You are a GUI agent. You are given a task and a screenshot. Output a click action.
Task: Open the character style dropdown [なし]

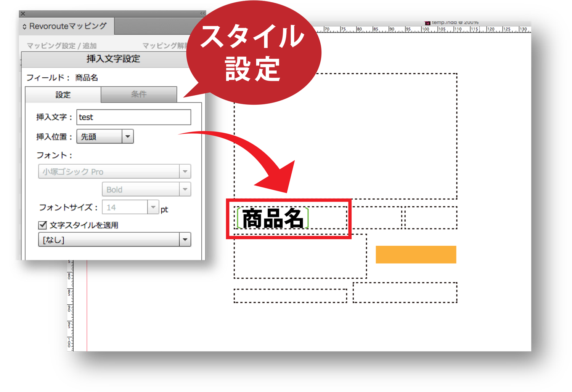click(114, 240)
